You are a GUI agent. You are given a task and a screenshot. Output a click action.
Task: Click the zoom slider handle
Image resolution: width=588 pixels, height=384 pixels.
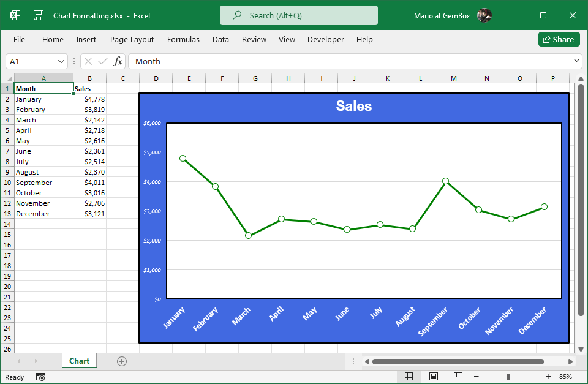[x=508, y=377]
